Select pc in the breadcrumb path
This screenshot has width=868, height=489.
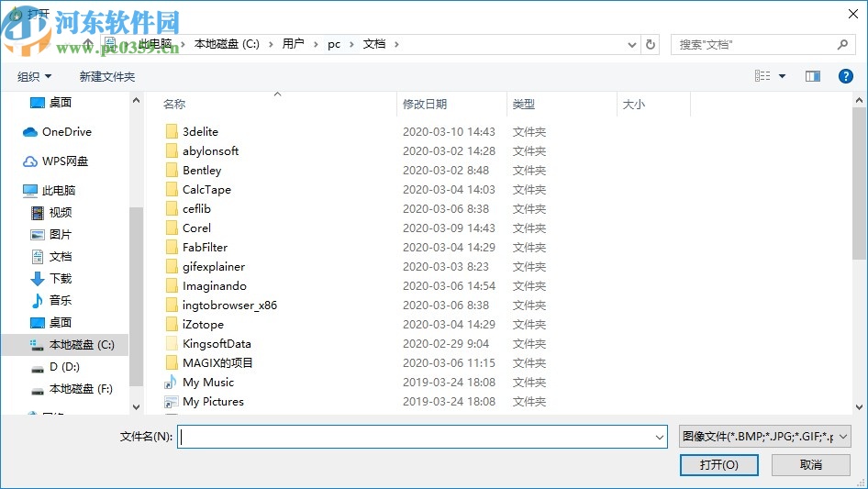334,44
